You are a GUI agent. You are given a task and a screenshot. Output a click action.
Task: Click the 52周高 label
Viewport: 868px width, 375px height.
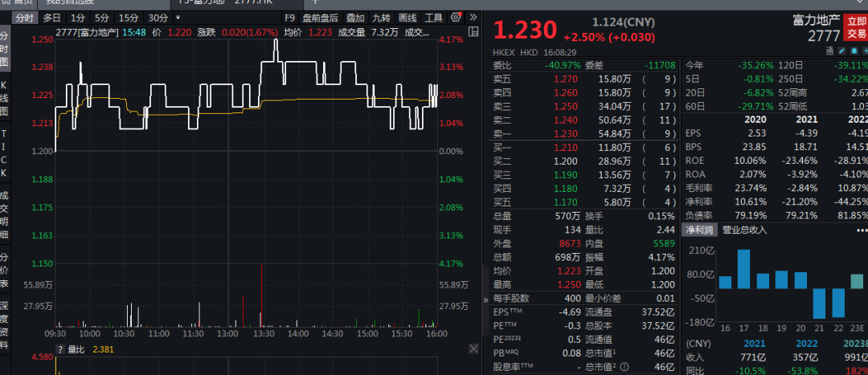[x=792, y=92]
